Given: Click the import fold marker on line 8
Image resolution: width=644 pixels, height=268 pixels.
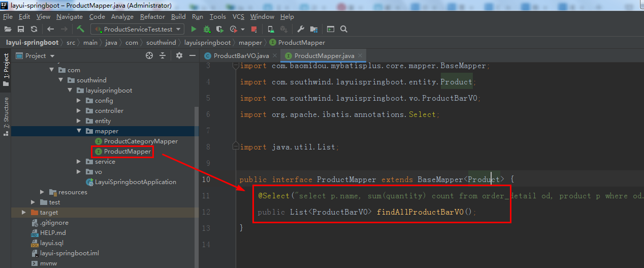Looking at the screenshot, I should tap(235, 146).
